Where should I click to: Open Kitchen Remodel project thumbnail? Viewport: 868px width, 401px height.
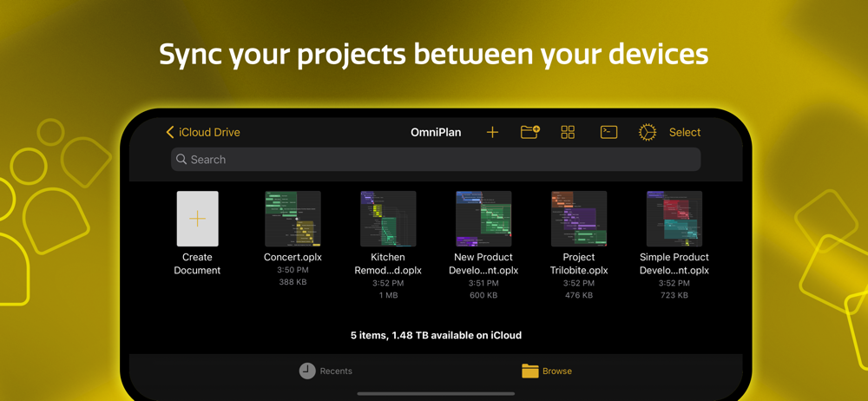click(x=388, y=219)
